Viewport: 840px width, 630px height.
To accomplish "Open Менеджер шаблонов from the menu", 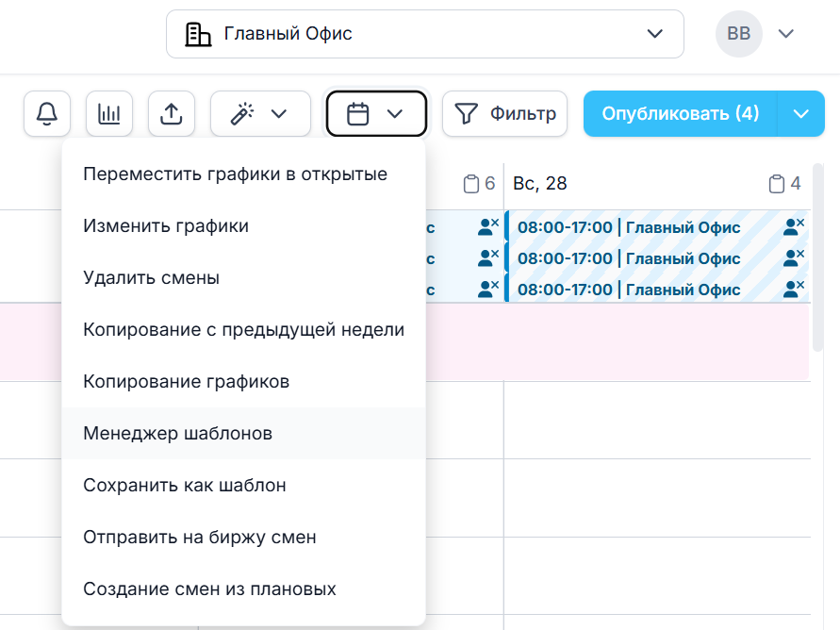I will click(177, 434).
